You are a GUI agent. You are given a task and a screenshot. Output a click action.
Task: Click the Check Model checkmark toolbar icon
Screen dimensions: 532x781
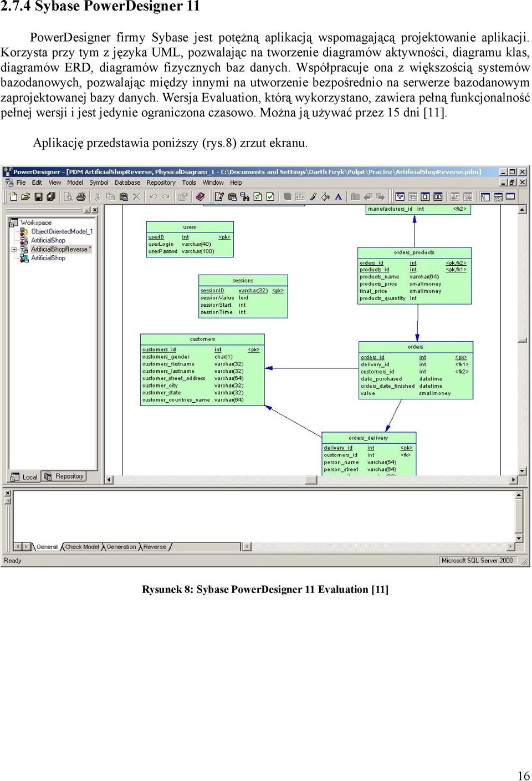point(270,196)
